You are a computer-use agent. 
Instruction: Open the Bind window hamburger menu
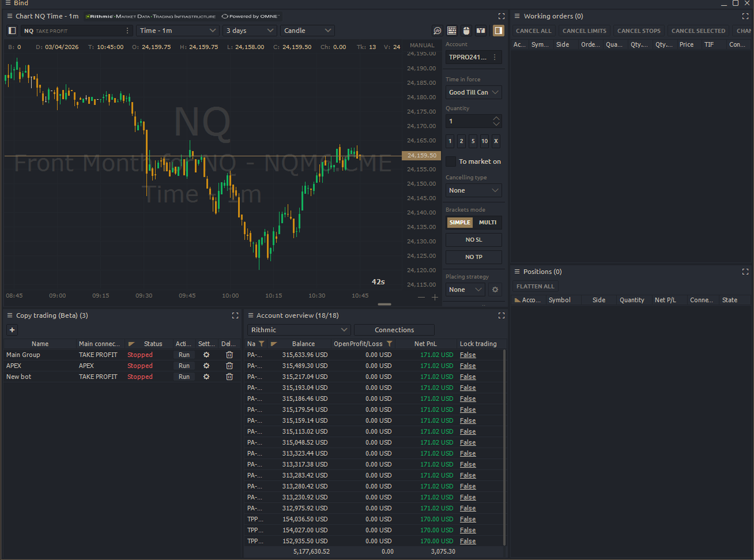(x=8, y=3)
